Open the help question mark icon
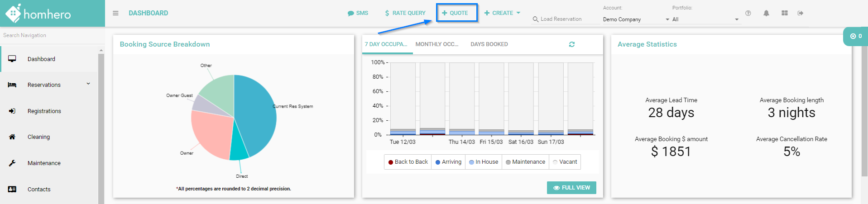Screen dimensions: 868x204 tap(748, 13)
